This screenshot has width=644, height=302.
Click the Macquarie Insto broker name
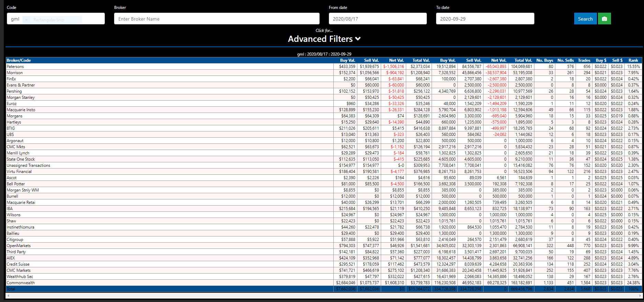pyautogui.click(x=21, y=110)
